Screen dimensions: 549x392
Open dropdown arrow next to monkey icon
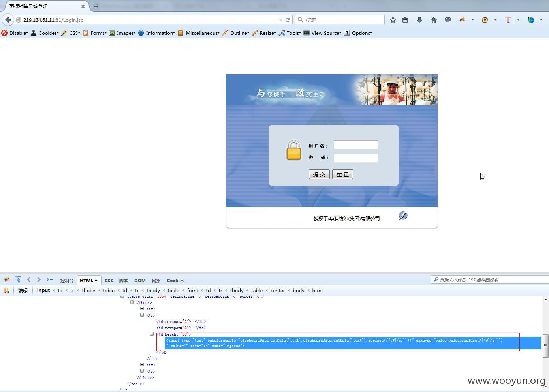click(495, 20)
